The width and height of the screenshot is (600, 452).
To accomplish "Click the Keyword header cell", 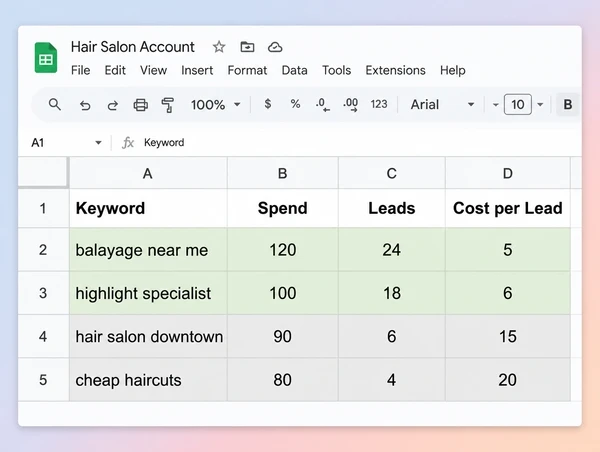I will (x=148, y=208).
